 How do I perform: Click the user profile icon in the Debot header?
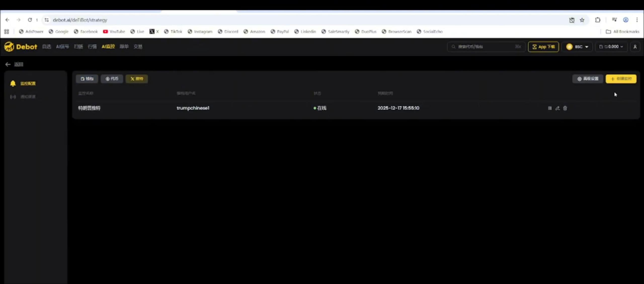click(x=635, y=47)
